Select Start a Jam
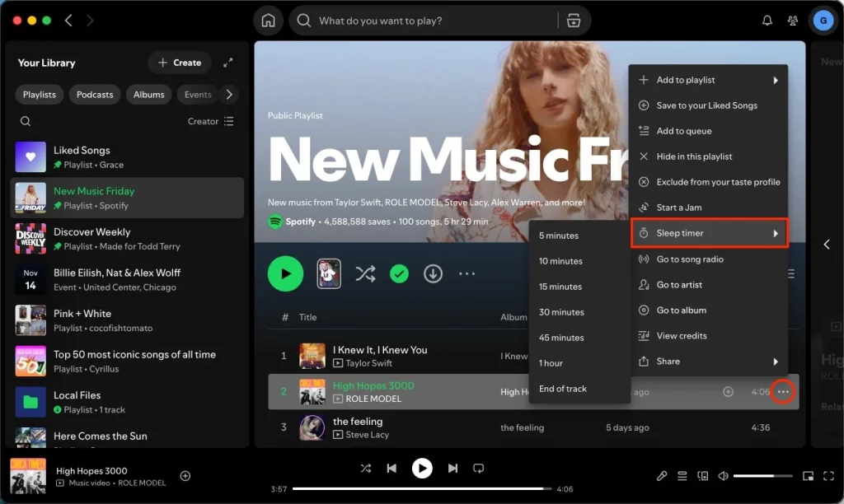The width and height of the screenshot is (844, 504). [x=708, y=208]
